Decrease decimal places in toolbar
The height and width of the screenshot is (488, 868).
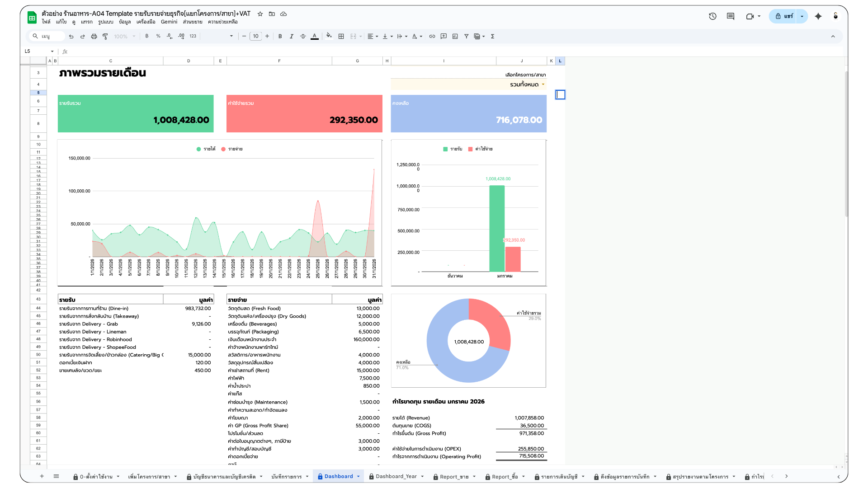170,36
